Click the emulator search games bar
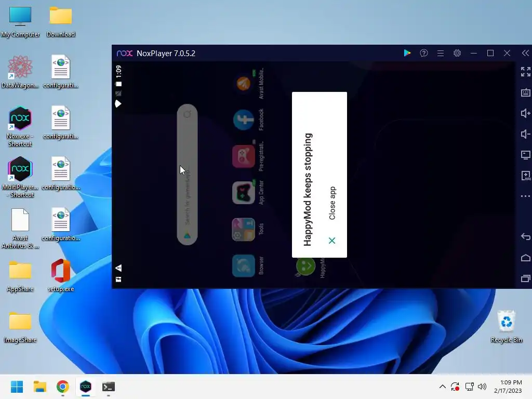Screen dimensions: 532x399 (187, 175)
